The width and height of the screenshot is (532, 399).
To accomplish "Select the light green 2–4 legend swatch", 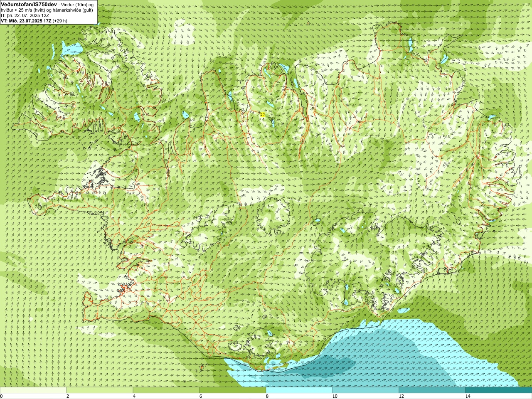I will tap(100, 390).
